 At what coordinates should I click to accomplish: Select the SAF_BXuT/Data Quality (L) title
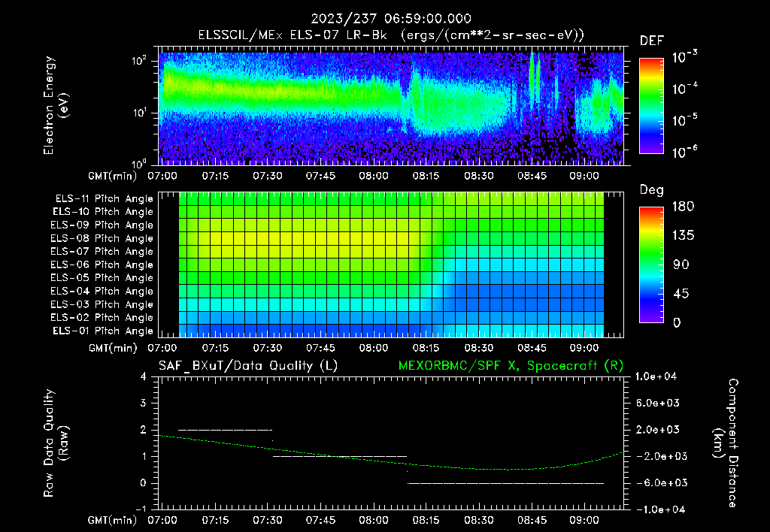pyautogui.click(x=248, y=366)
